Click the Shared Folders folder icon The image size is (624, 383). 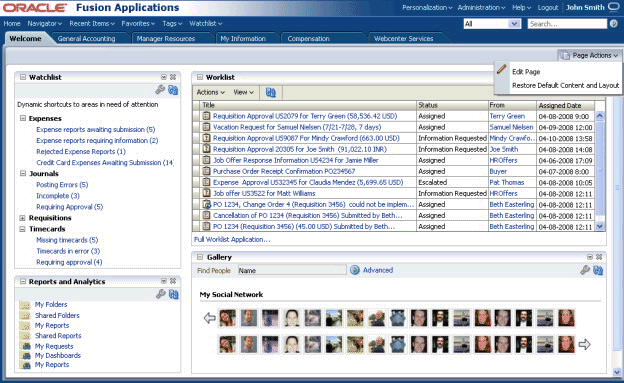pos(25,316)
